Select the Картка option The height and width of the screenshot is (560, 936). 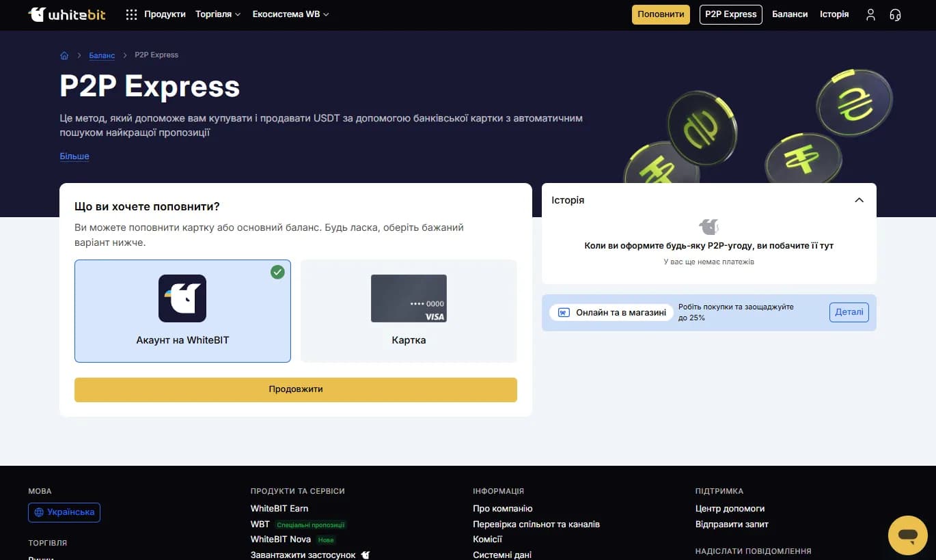409,311
